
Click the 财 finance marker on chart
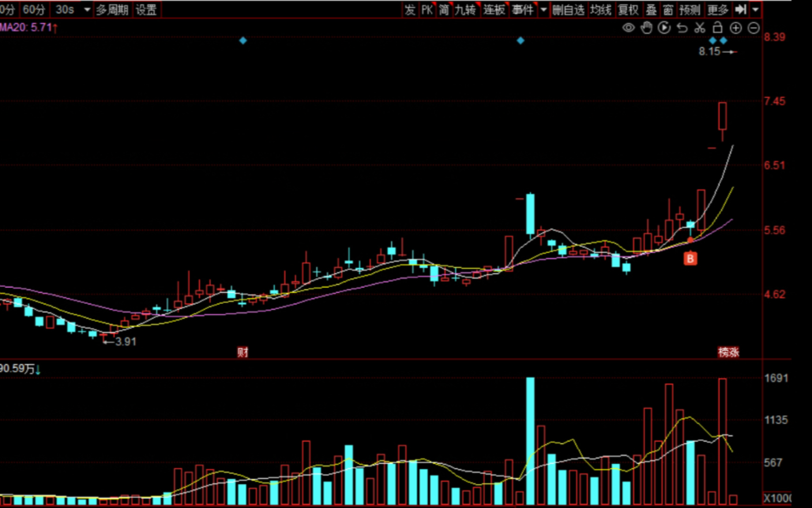243,352
